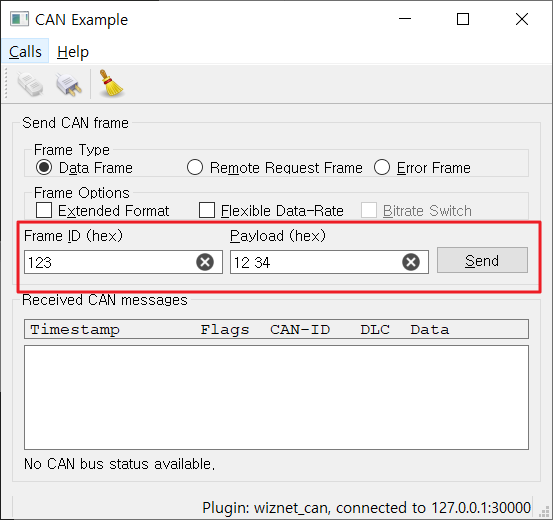Click the Flags column header
Viewport: 553px width, 520px height.
point(225,329)
